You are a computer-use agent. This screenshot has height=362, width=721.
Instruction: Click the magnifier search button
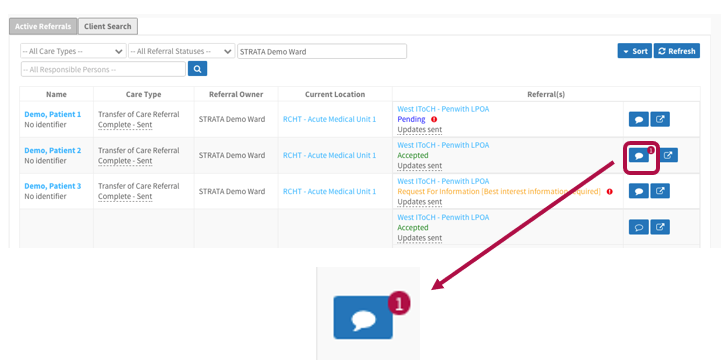197,69
